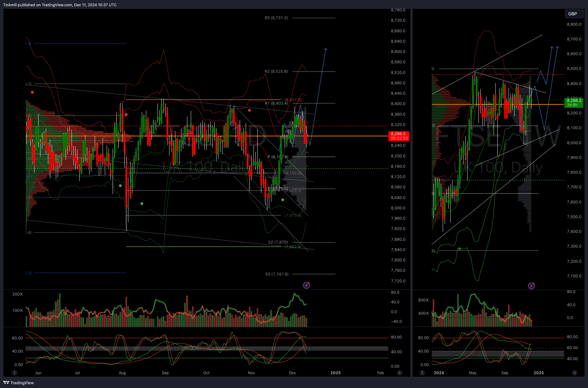
Task: Click Aug on the left time axis
Action: (122, 373)
